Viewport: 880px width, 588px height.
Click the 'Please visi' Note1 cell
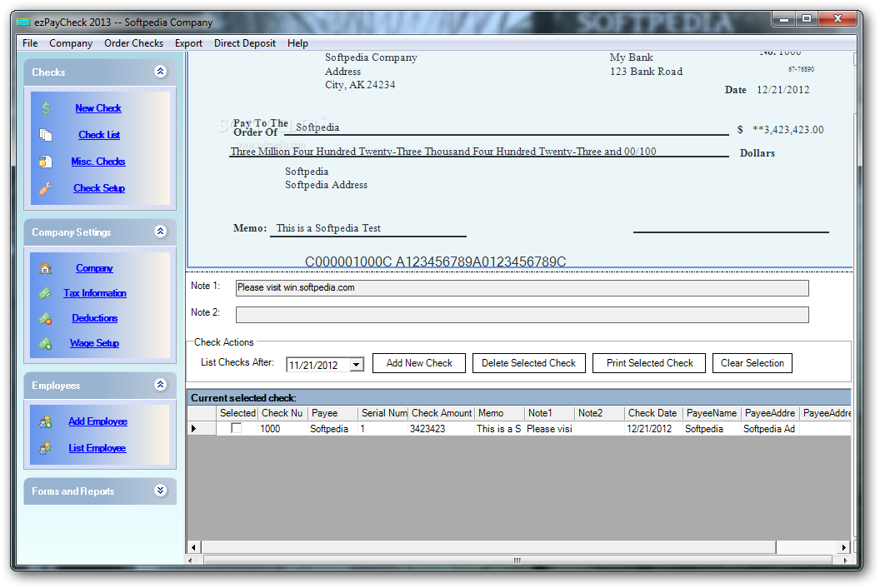point(550,429)
